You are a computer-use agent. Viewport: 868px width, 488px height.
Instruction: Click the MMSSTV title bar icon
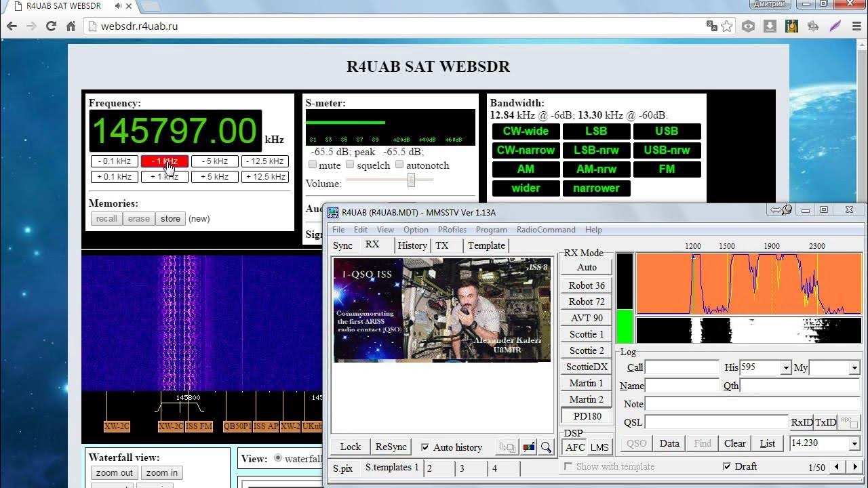tap(333, 212)
